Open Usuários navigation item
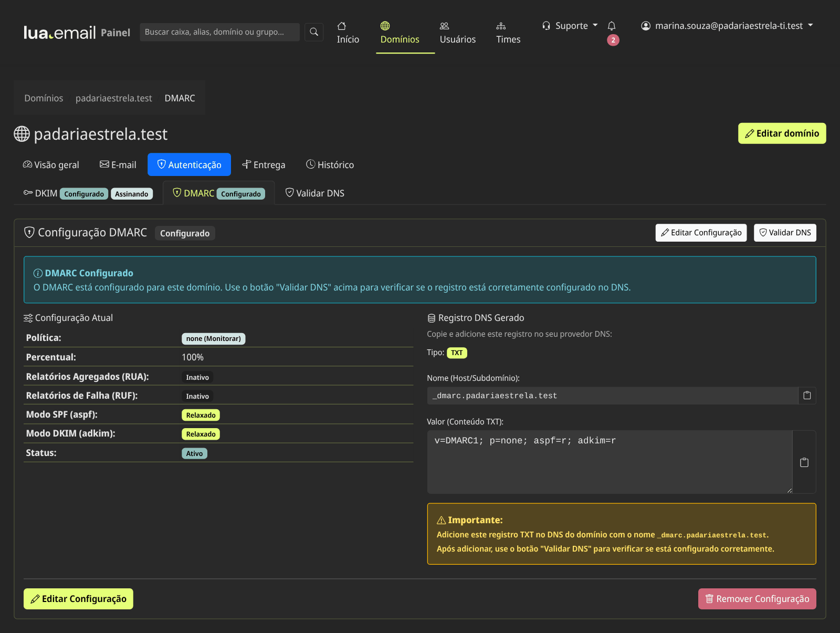This screenshot has width=840, height=633. (458, 33)
